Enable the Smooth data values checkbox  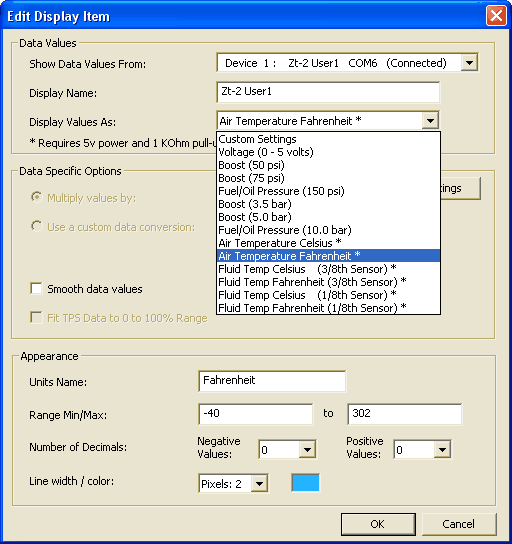tap(36, 288)
